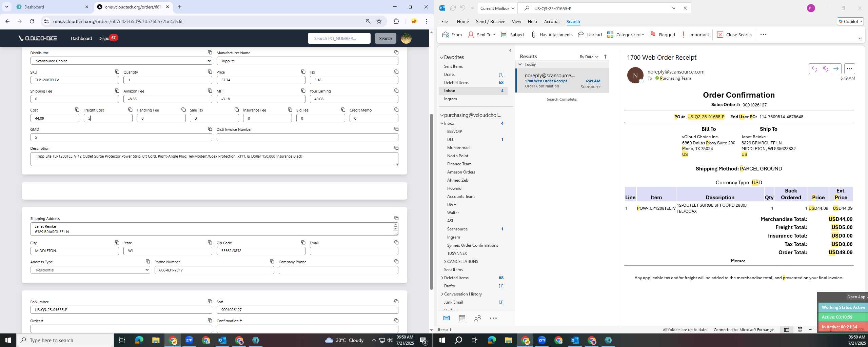The image size is (868, 347).
Task: Copy the SKU field value
Action: click(x=117, y=72)
